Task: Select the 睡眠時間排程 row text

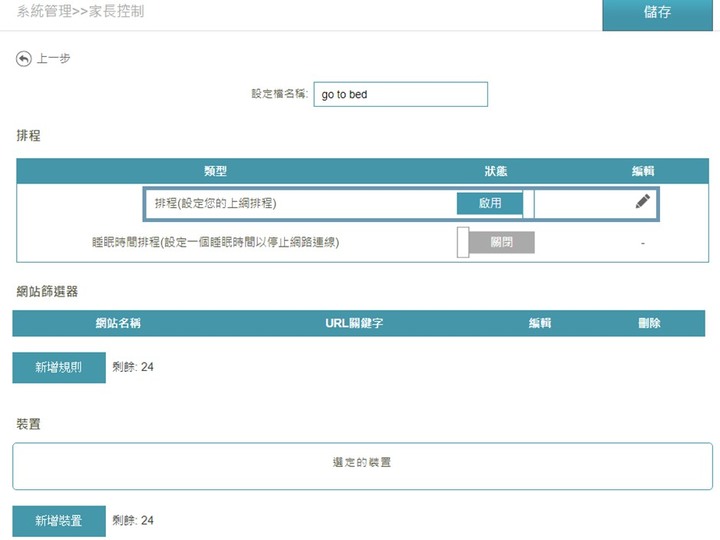Action: [215, 242]
